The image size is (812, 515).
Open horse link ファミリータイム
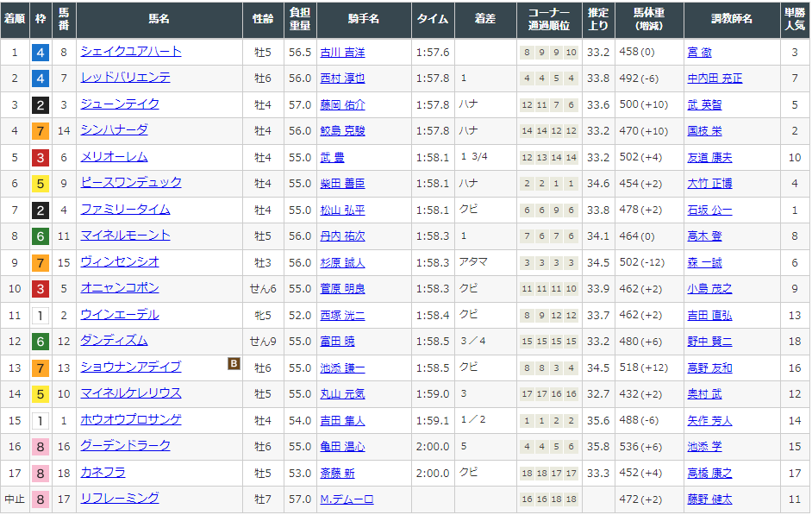pos(125,210)
